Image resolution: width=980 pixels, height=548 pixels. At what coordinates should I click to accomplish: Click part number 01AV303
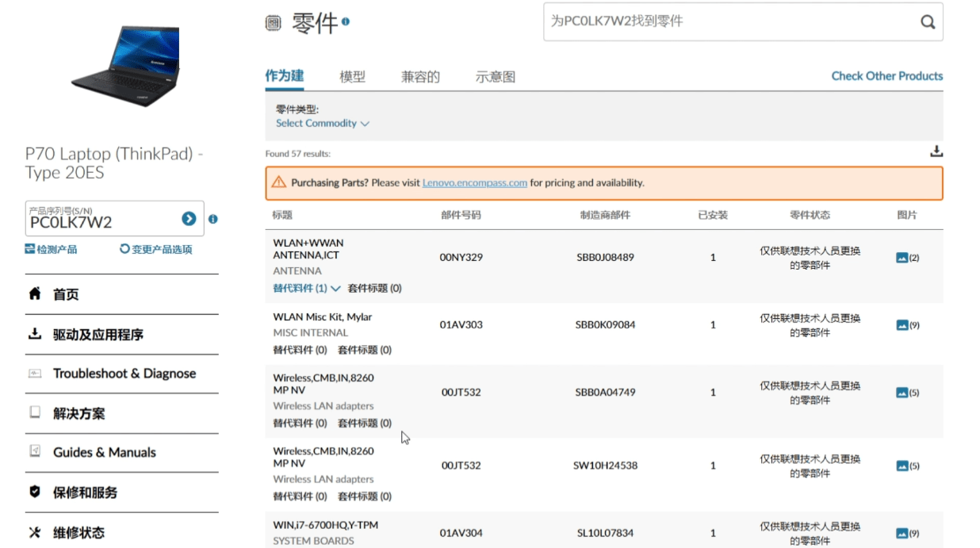[x=461, y=325]
